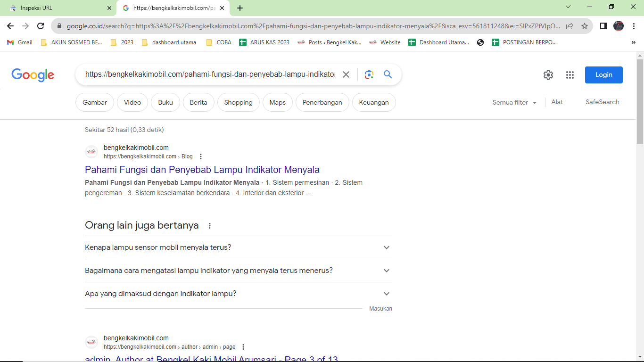Click the Google search query field
Viewport: 644px width, 362px height.
[x=210, y=74]
